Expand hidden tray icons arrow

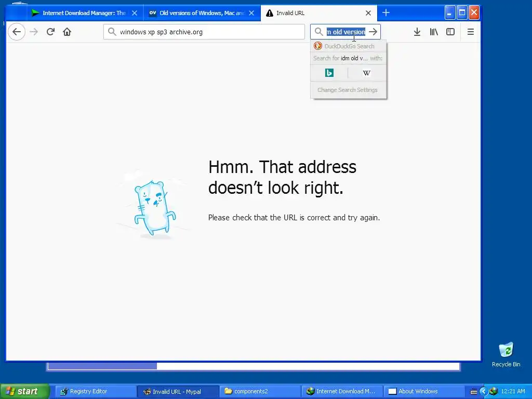(x=484, y=391)
